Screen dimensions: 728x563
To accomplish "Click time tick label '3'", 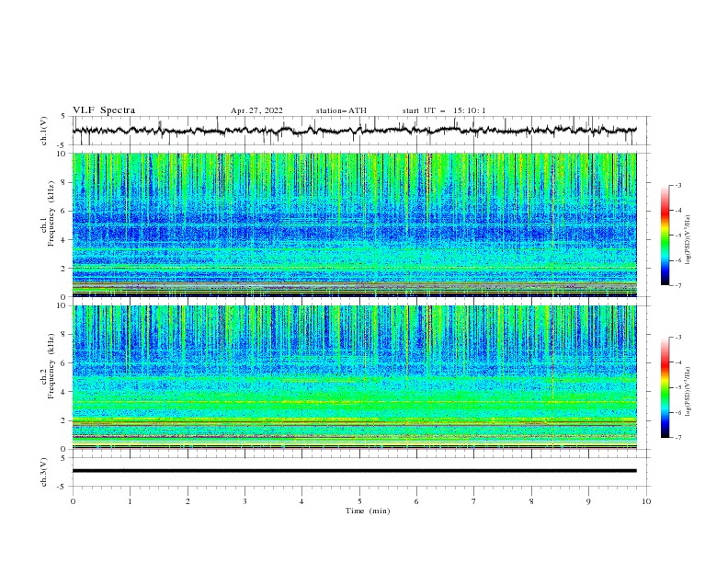I will click(245, 501).
